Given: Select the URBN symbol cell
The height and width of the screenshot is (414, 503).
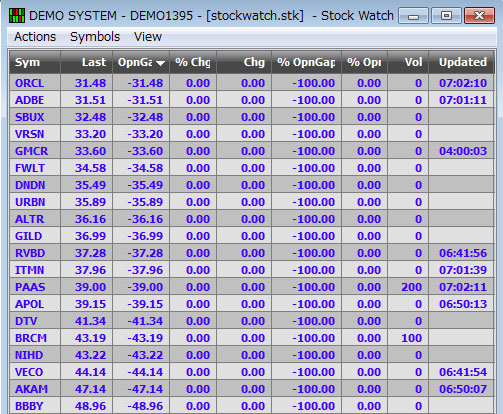Looking at the screenshot, I should [x=35, y=202].
